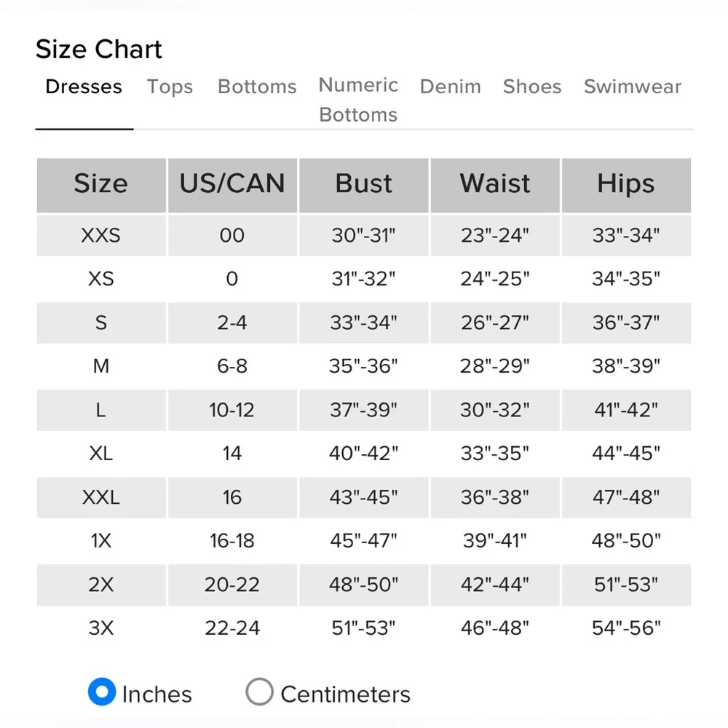This screenshot has height=728, width=728.
Task: Select the Dresses tab
Action: [x=84, y=87]
